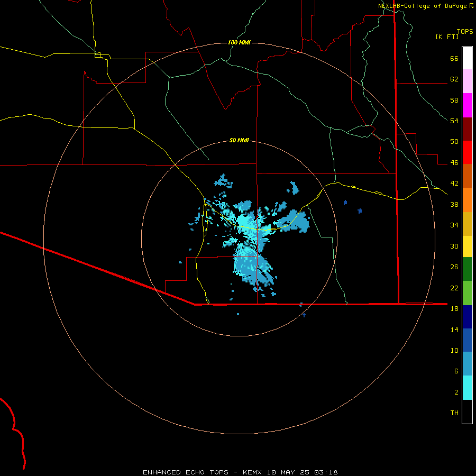Click the sky blue swatch near 6
This screenshot has width=476, height=476.
pos(467,363)
